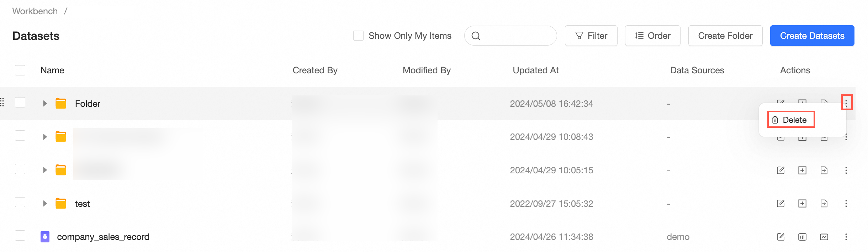The width and height of the screenshot is (868, 252).
Task: Click the Create Datasets button
Action: coord(812,36)
